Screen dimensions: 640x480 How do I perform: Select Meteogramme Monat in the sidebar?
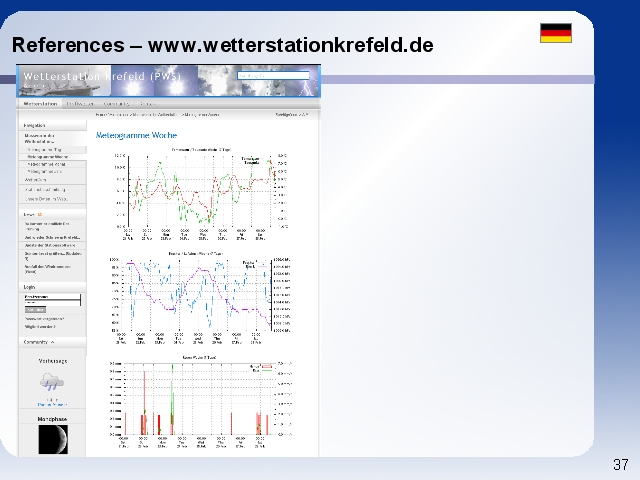click(x=46, y=164)
